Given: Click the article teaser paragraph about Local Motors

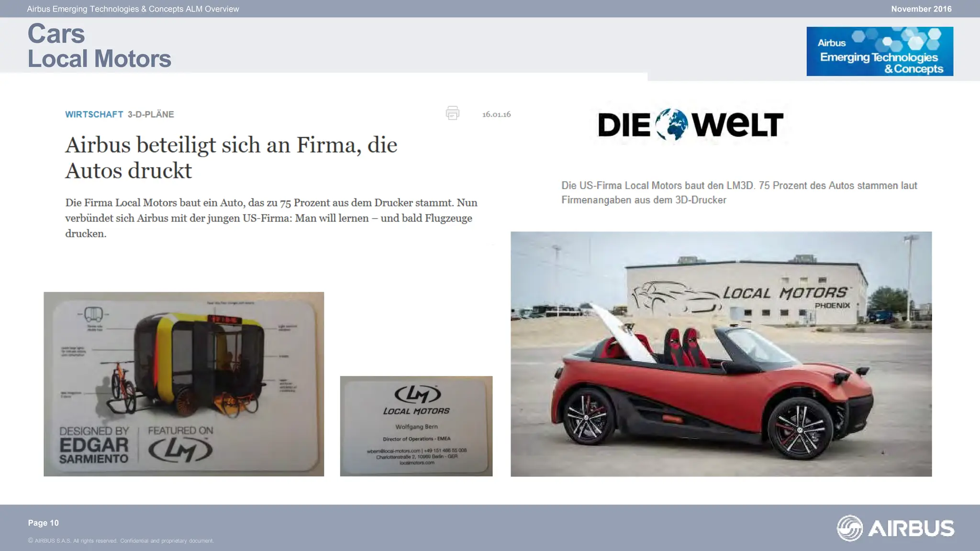Looking at the screenshot, I should pos(271,218).
